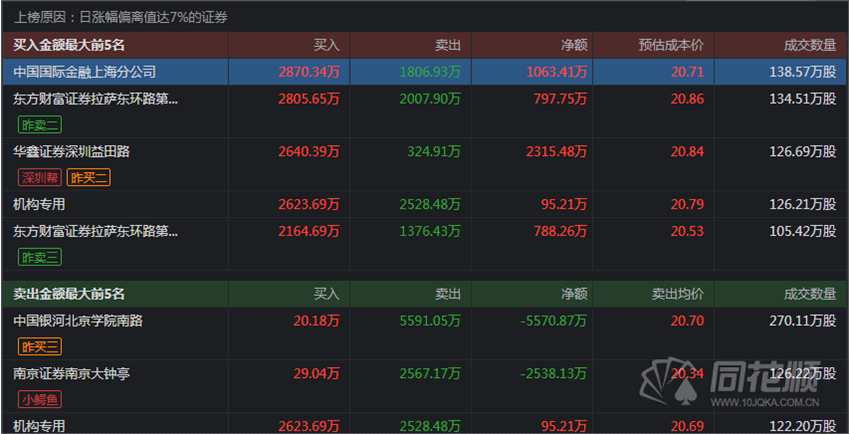Click the 卖出均价 column header
The image size is (850, 434).
click(x=678, y=294)
